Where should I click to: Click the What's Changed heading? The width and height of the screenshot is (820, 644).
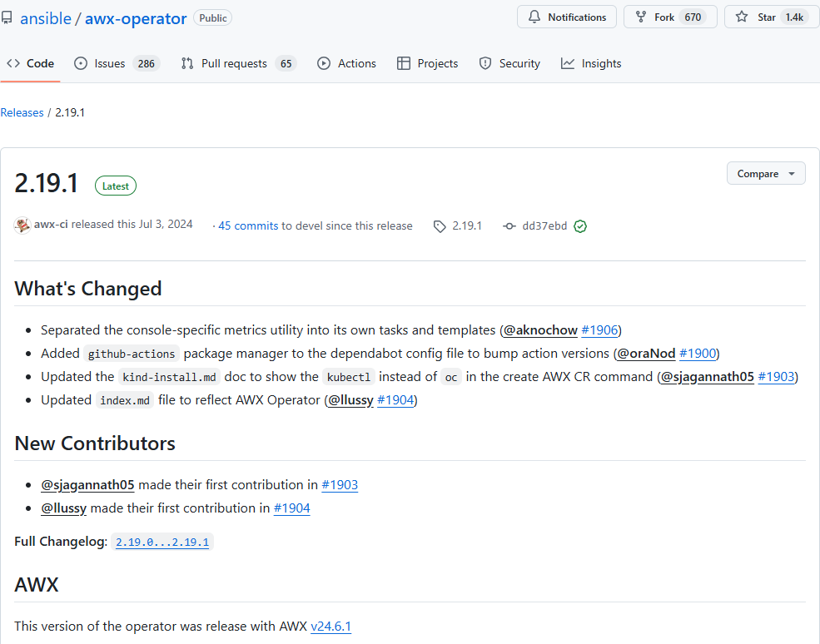(88, 289)
